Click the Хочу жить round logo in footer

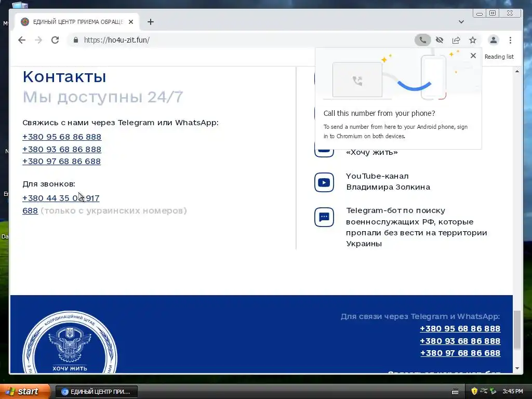[70, 342]
